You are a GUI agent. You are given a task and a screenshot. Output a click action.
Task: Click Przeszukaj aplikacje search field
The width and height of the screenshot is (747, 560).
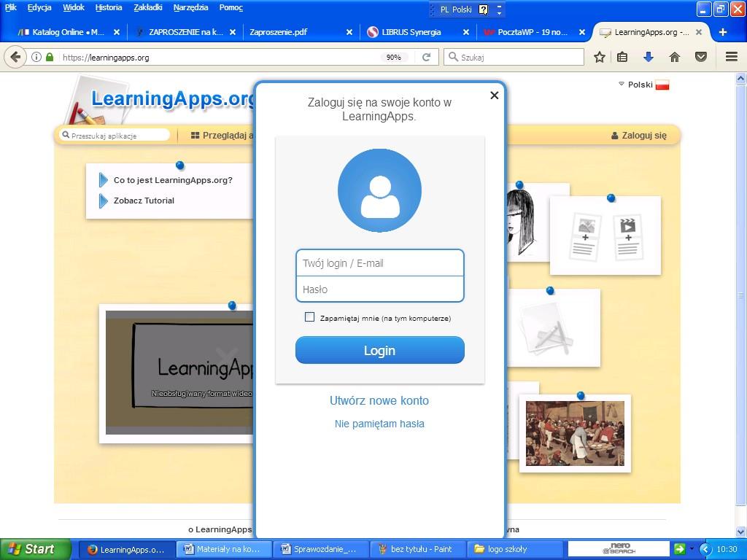tap(115, 135)
